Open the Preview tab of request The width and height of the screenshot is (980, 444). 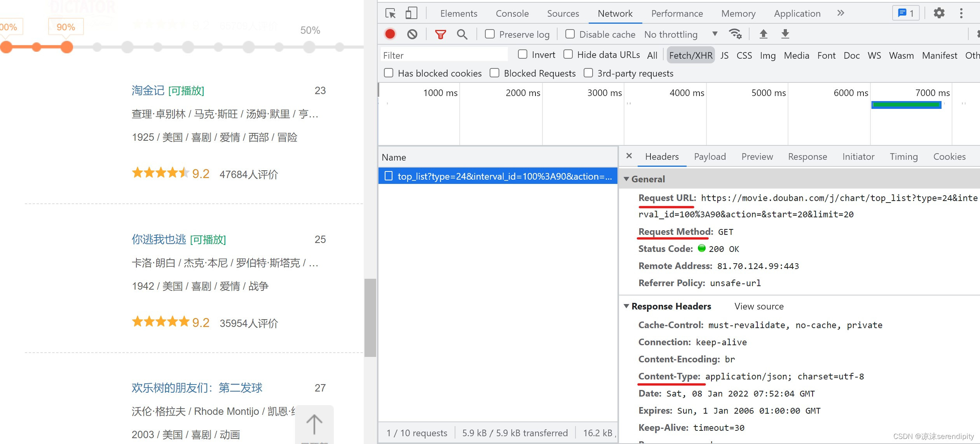[757, 157]
